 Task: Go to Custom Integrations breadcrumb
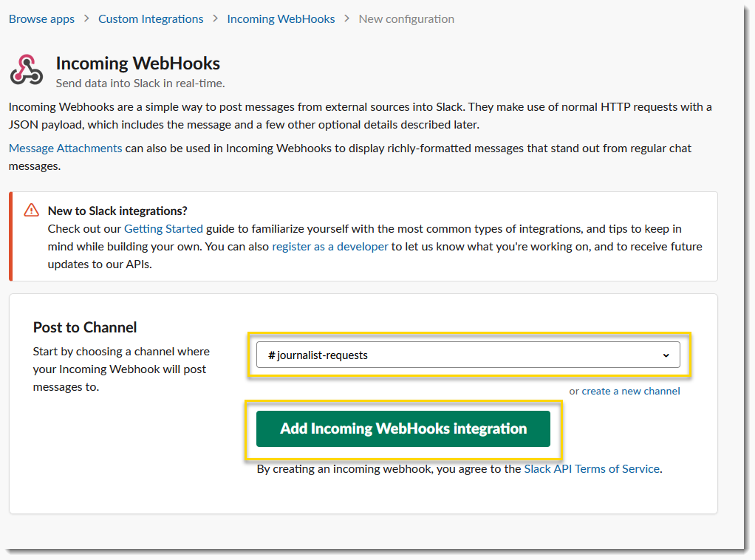pos(151,18)
